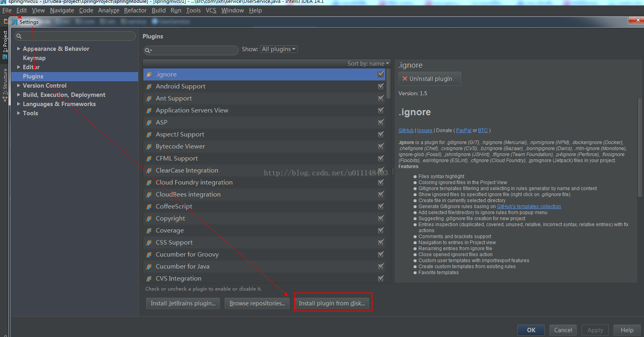Click the Copyright plugin icon
Viewport: 644px width, 337px height.
[x=149, y=219]
